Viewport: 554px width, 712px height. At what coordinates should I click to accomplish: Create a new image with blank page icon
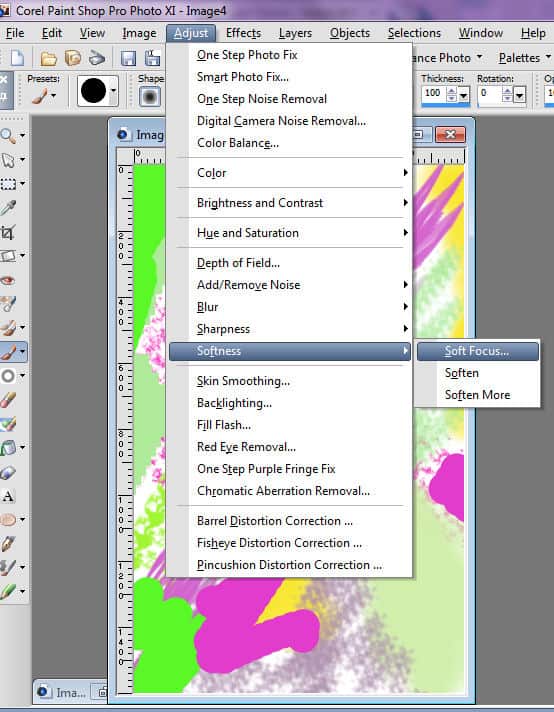(17, 58)
